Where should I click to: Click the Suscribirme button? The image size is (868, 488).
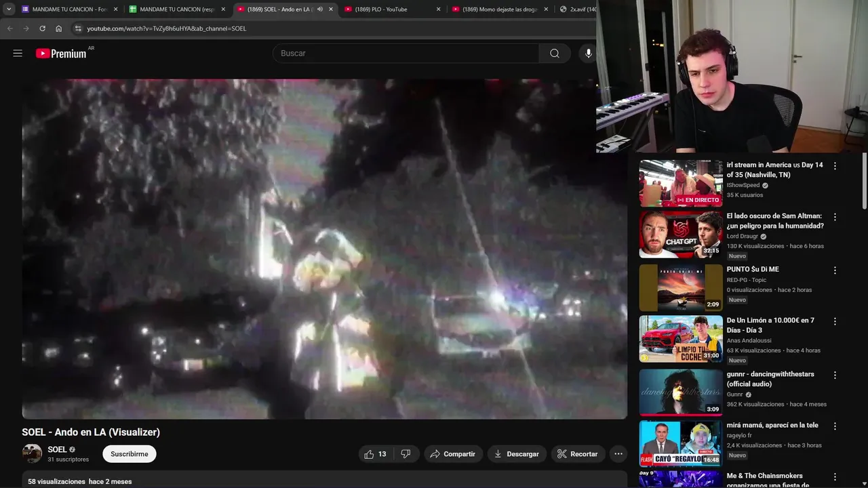tap(130, 454)
